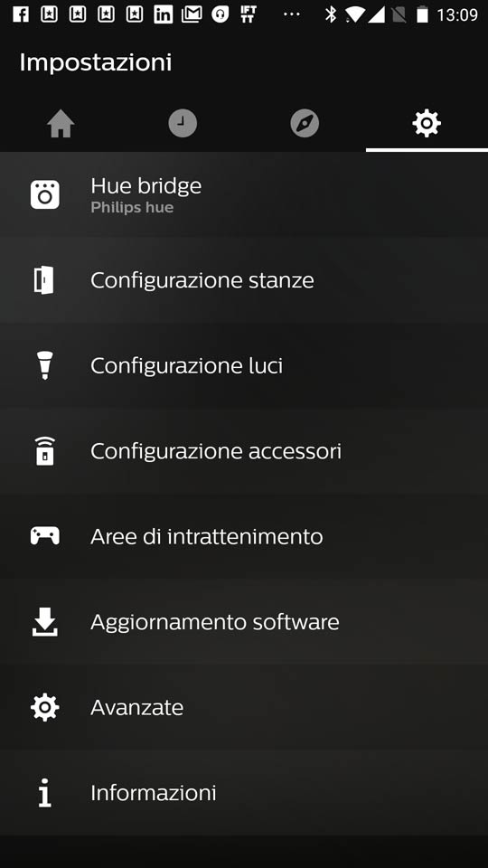Viewport: 488px width, 868px height.
Task: Tap the door icon for room setup
Action: (44, 280)
